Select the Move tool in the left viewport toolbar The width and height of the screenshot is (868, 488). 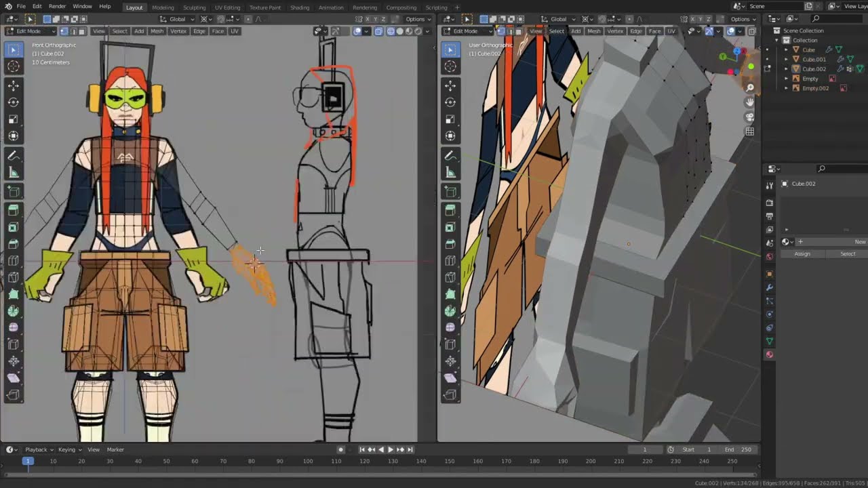pos(14,86)
